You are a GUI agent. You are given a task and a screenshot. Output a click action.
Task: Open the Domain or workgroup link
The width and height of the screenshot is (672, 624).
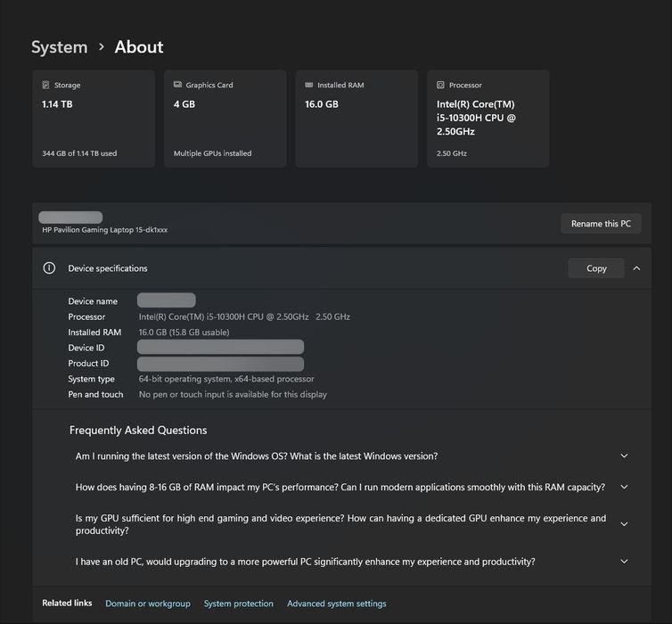tap(148, 603)
